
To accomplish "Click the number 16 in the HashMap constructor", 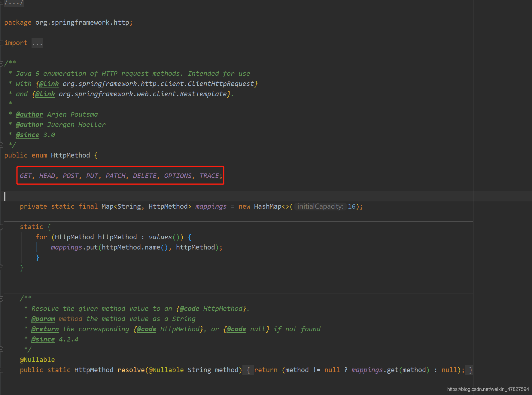I will (352, 207).
